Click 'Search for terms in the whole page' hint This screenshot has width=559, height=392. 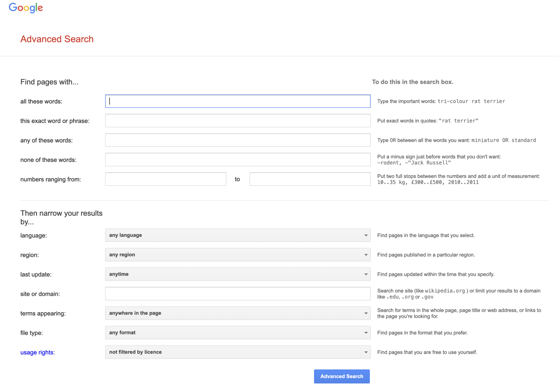[459, 313]
